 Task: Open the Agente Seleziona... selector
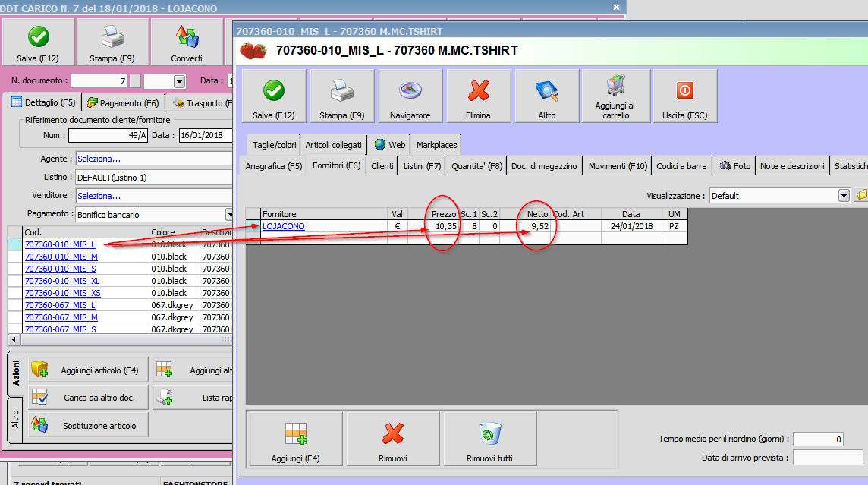tap(154, 159)
